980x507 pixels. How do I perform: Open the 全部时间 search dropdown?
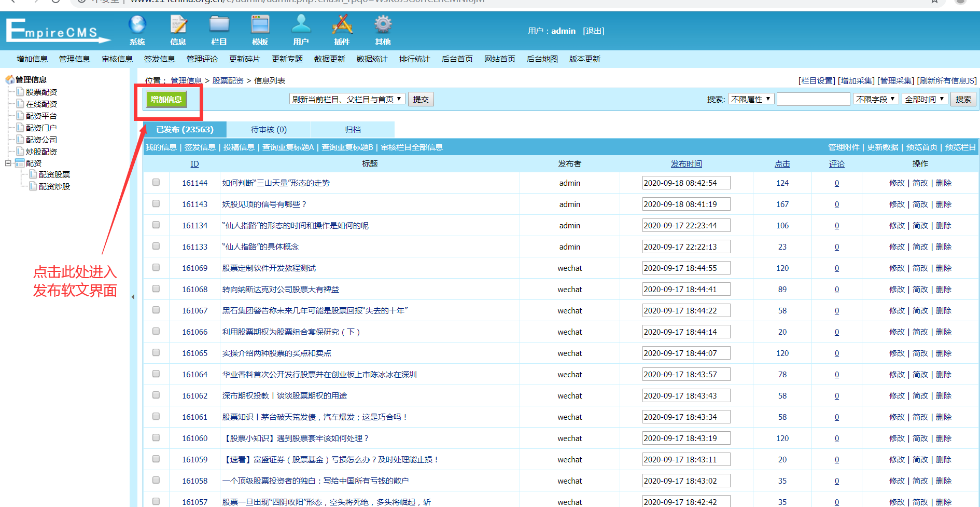click(x=925, y=99)
